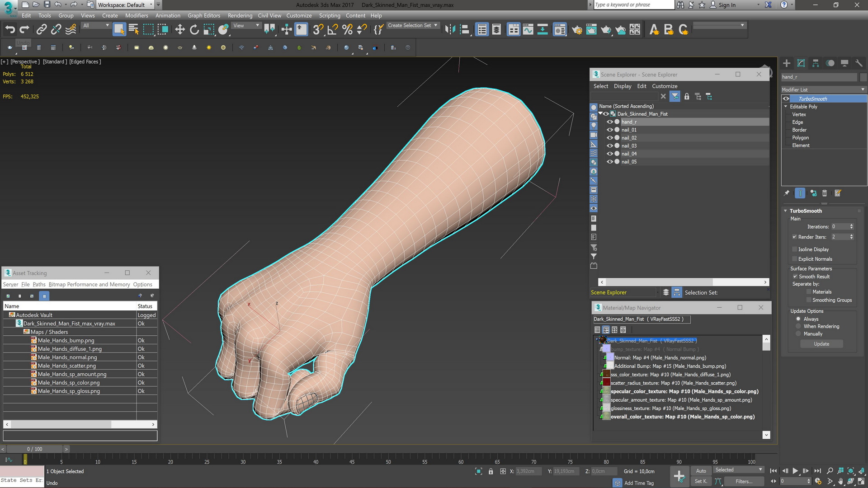Image resolution: width=868 pixels, height=488 pixels.
Task: Click the time slider 0 / 100 handle
Action: [34, 449]
